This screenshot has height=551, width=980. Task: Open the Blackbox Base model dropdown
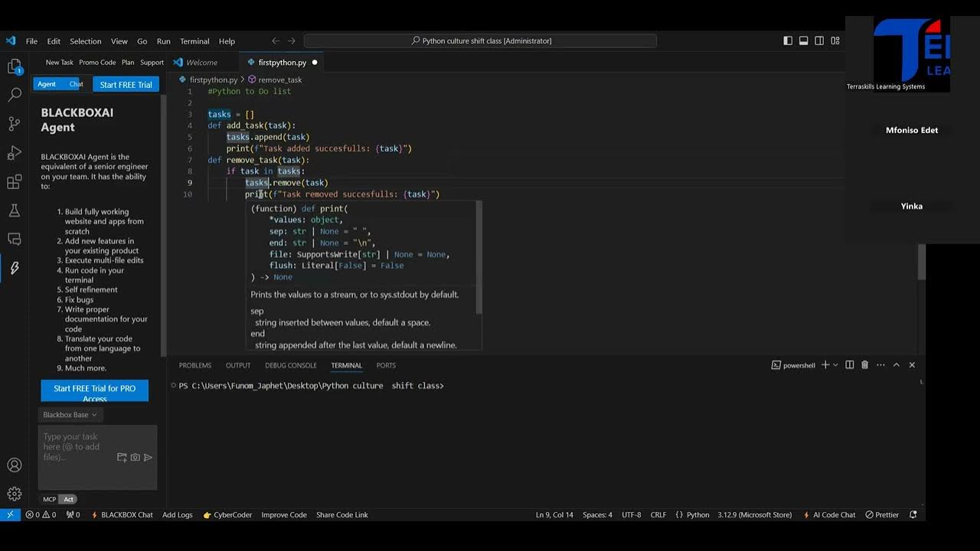point(70,415)
